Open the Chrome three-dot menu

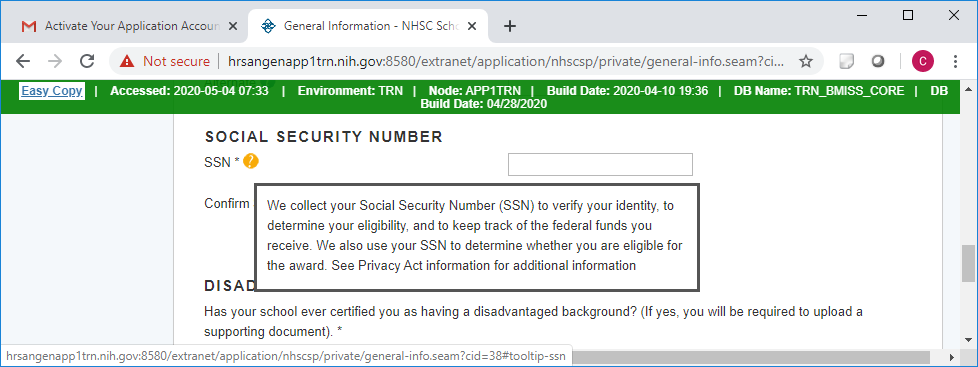coord(956,61)
